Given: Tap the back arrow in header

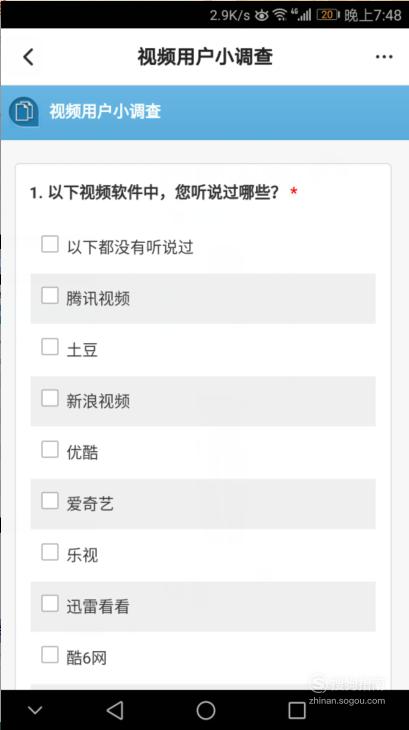Looking at the screenshot, I should click(x=28, y=57).
